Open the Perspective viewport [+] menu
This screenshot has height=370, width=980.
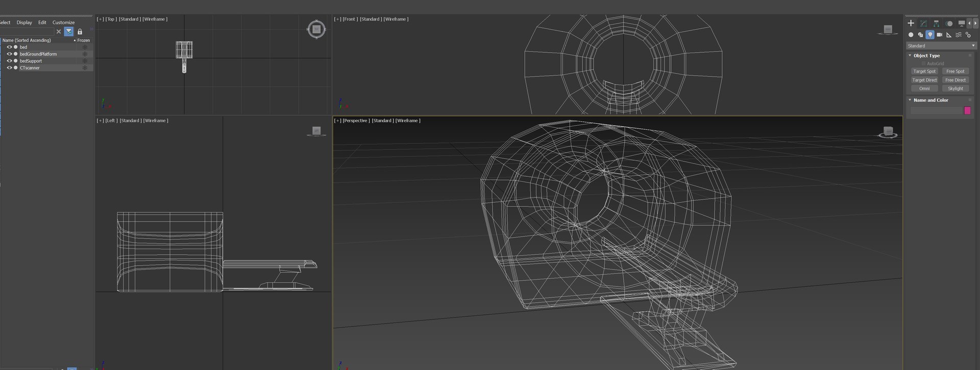337,121
